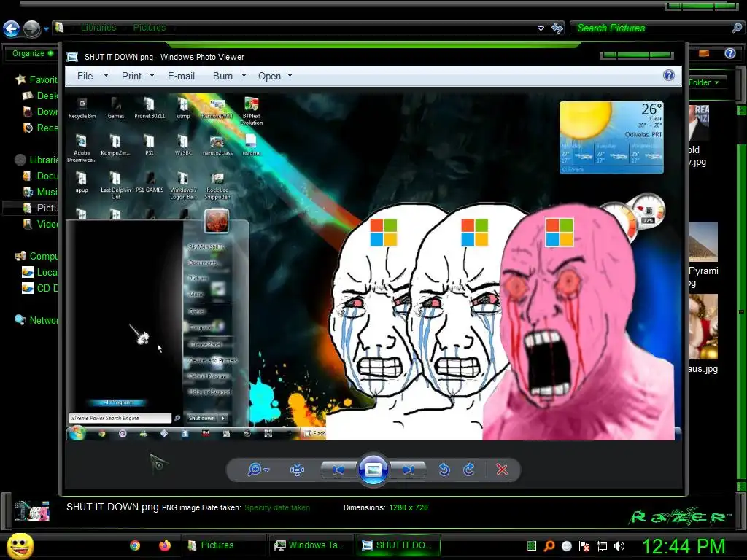Click the address bar refresh icon

(557, 28)
